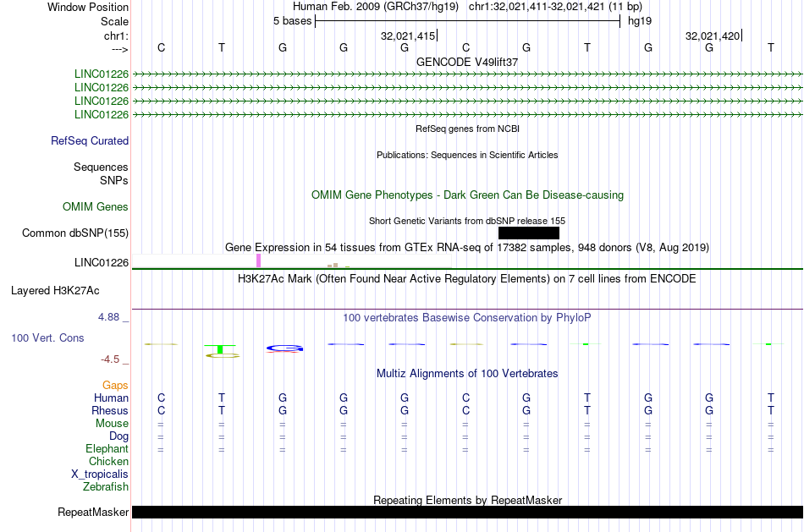Click 'Publications: Sequences in Scientific Articles' title
This screenshot has width=804, height=532.
click(x=467, y=155)
